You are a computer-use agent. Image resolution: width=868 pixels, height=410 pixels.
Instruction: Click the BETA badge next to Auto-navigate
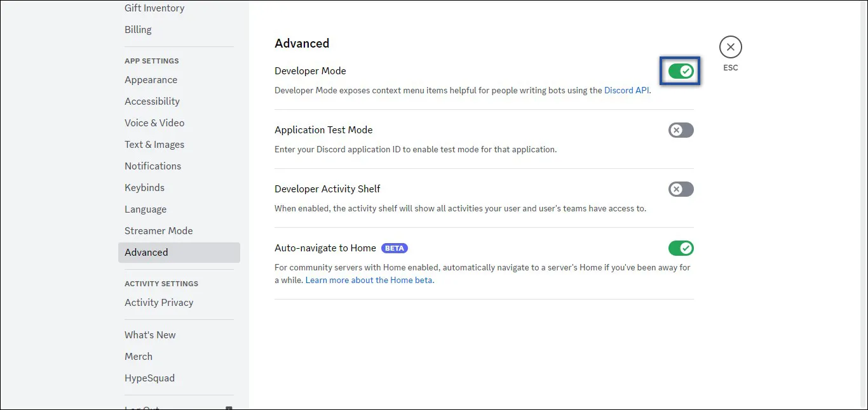click(x=394, y=248)
